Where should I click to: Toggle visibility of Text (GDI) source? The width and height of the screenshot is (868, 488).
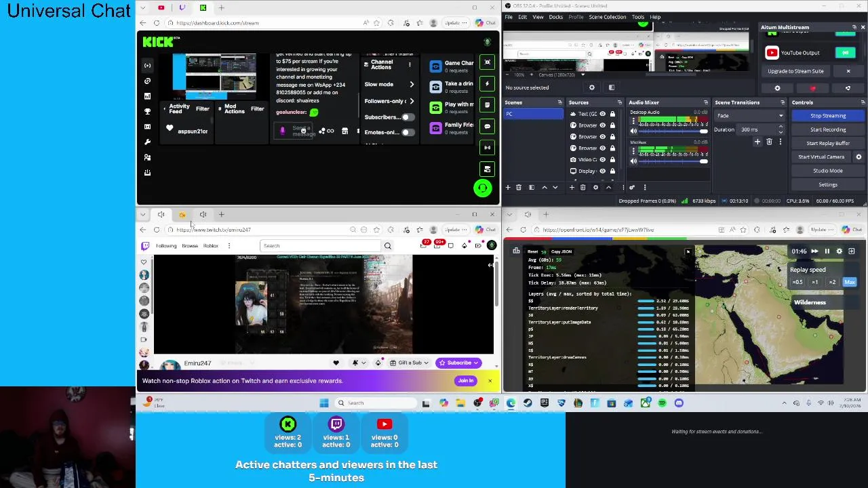click(602, 114)
